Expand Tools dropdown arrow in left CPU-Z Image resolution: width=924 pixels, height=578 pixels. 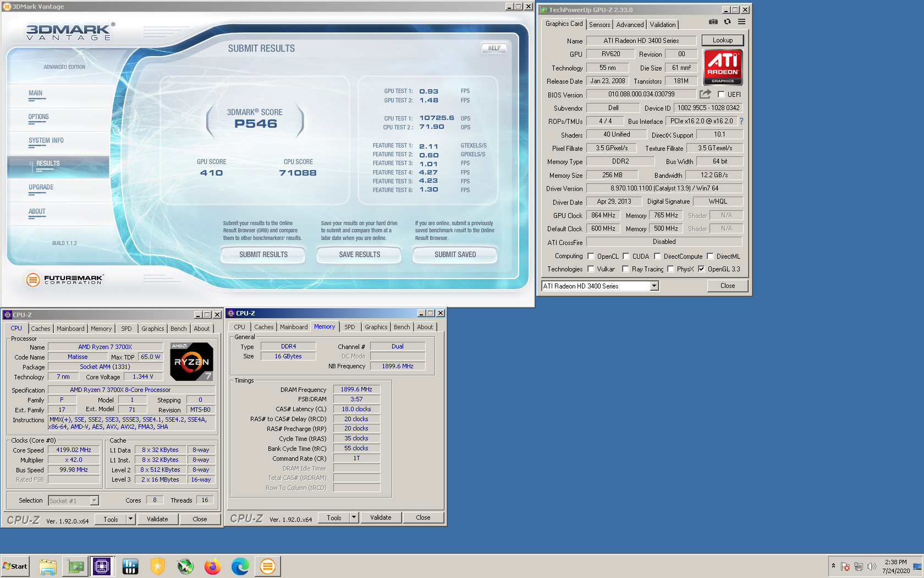click(x=130, y=519)
